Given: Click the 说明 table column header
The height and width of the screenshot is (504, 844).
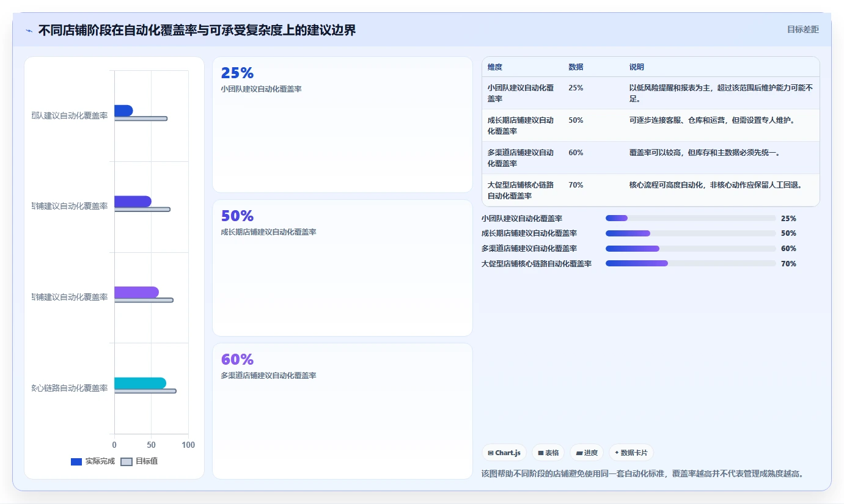Looking at the screenshot, I should click(637, 67).
